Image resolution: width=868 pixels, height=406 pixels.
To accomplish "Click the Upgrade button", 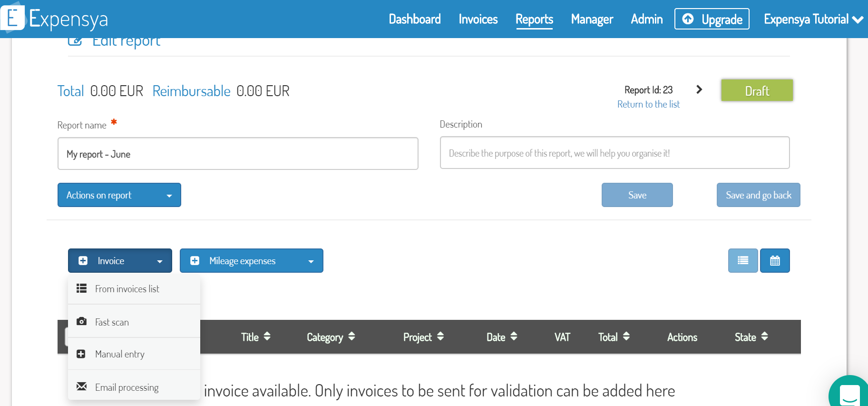I will pos(712,19).
